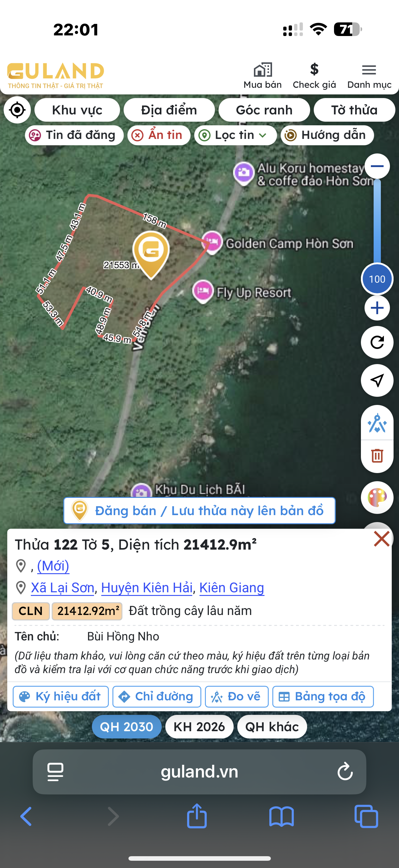This screenshot has width=399, height=868.
Task: Tap the navigation arrow compass icon
Action: coord(377,380)
